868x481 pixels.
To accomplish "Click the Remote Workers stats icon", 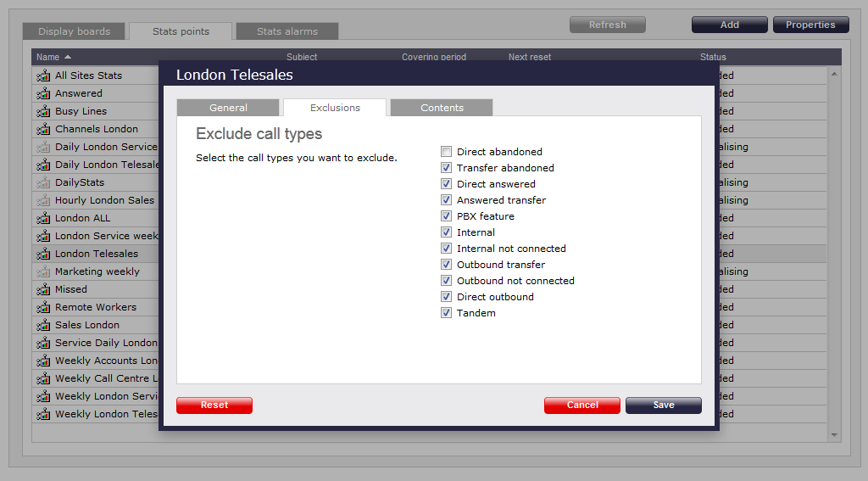I will coord(43,307).
